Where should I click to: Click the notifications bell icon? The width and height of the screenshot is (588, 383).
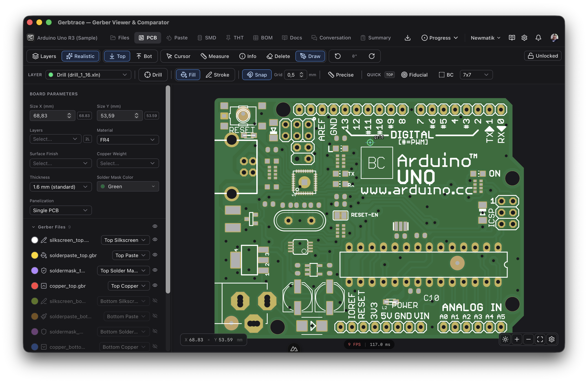tap(538, 38)
